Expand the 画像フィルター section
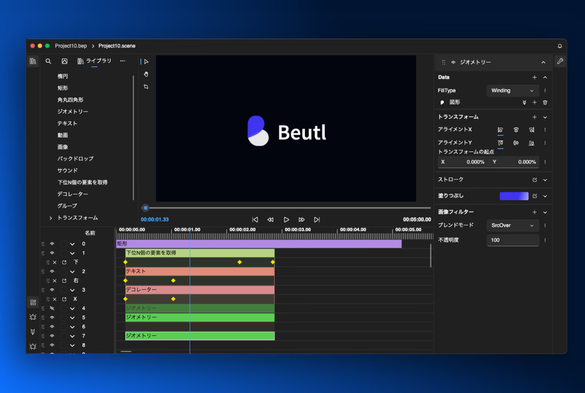Viewport: 585px width, 393px height. click(x=545, y=212)
